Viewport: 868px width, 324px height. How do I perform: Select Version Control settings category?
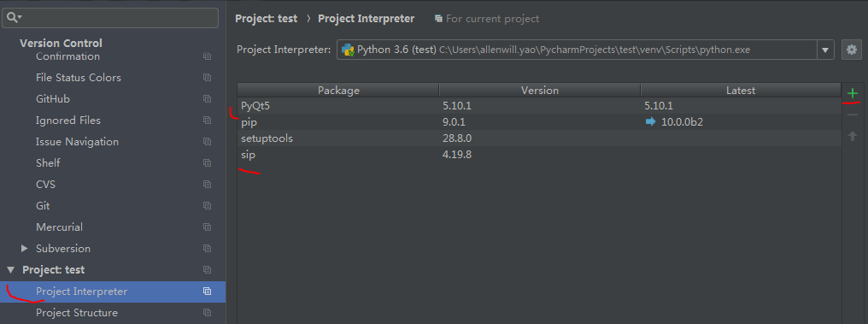click(x=61, y=44)
